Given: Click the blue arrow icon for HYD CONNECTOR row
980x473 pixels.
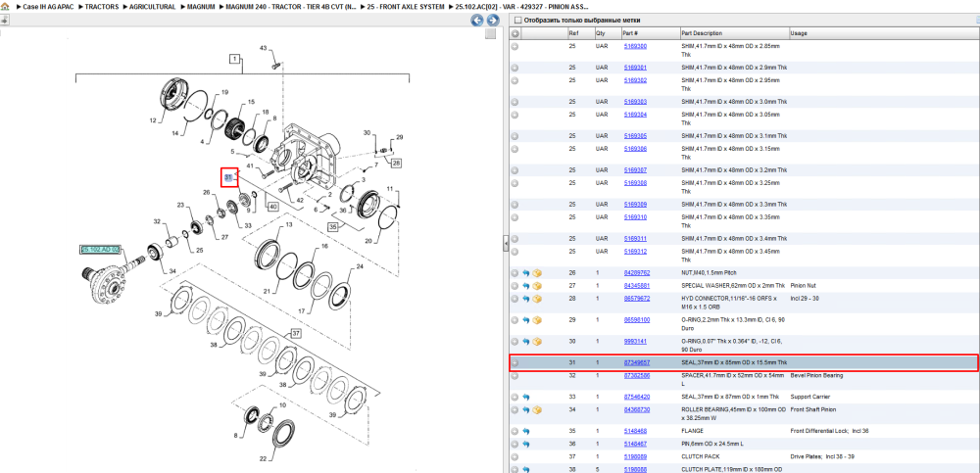Looking at the screenshot, I should (526, 299).
